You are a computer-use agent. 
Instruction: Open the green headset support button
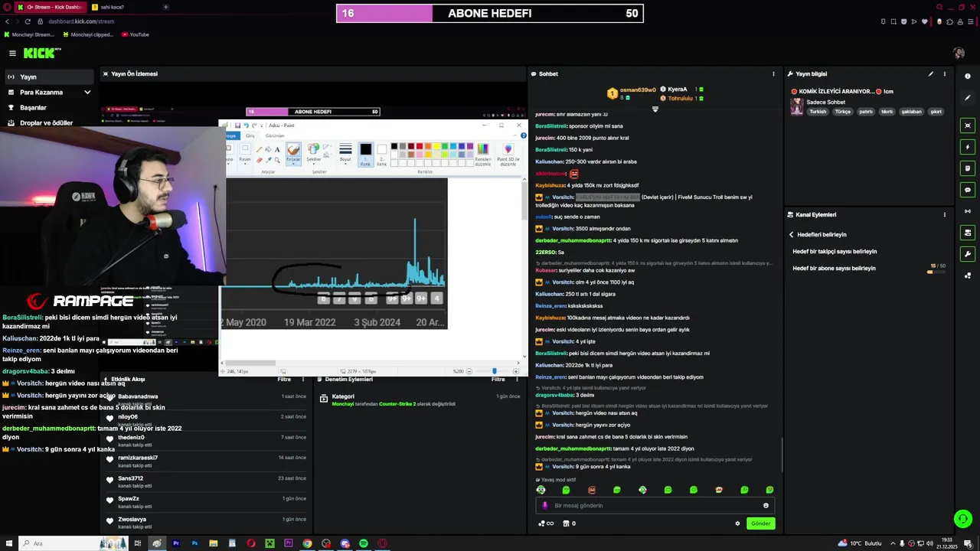(x=963, y=520)
